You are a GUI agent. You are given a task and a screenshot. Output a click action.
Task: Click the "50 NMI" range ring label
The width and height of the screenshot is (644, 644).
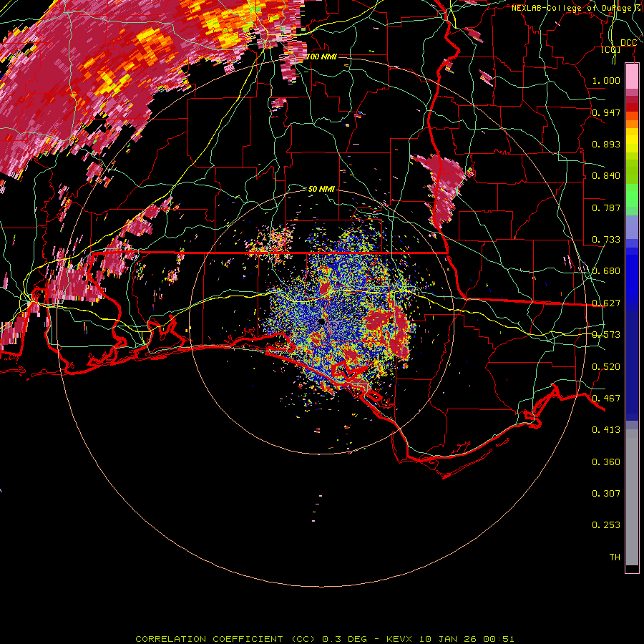(321, 189)
